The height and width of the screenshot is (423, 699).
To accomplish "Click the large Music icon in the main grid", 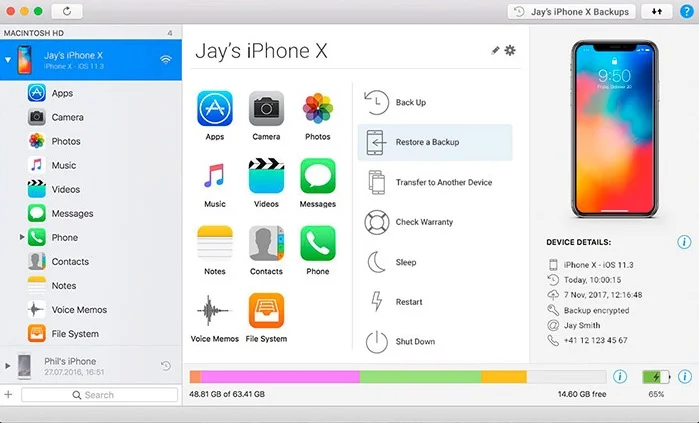I will pos(215,176).
